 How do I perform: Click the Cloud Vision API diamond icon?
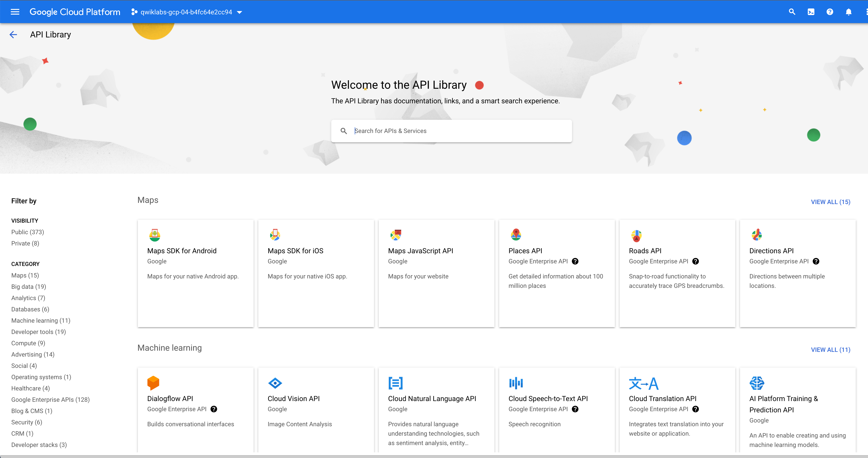[275, 383]
